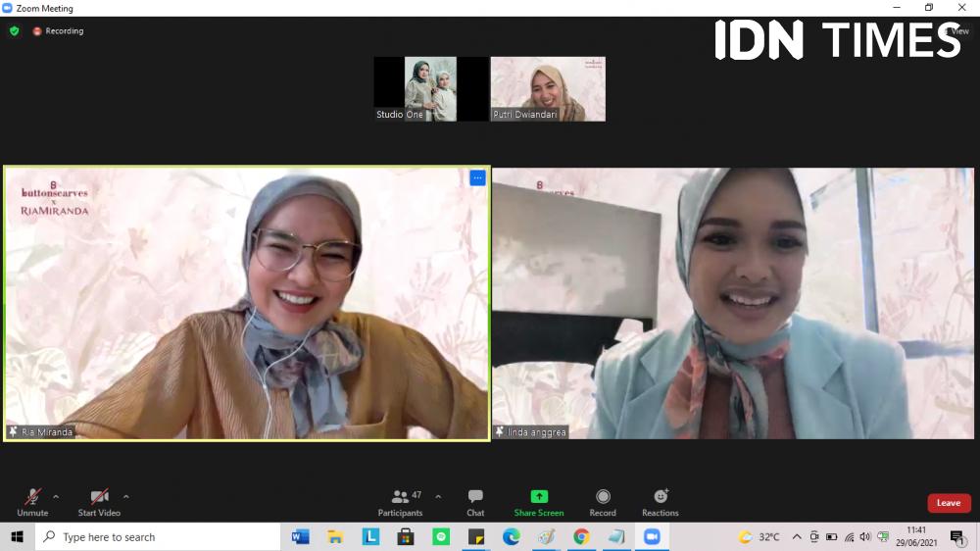Viewport: 980px width, 551px height.
Task: Start Video with the camera button
Action: [x=99, y=502]
